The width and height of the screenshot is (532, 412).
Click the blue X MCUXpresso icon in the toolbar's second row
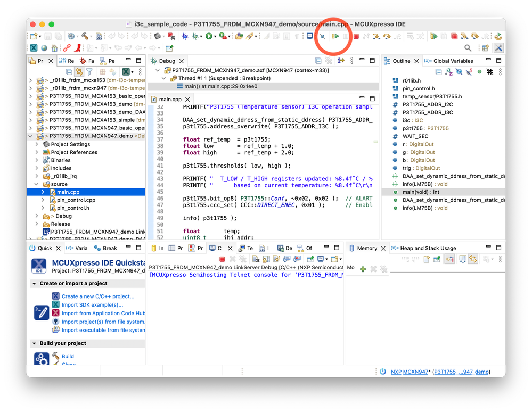(34, 48)
